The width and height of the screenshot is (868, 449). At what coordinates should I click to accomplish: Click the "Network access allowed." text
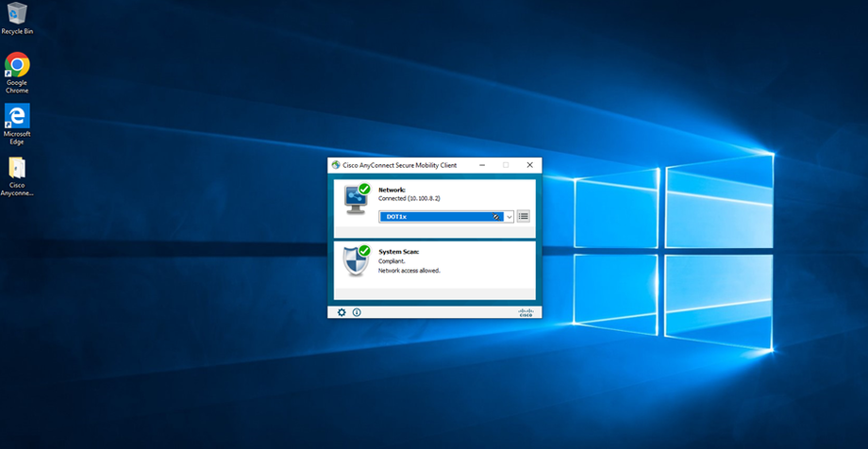409,271
